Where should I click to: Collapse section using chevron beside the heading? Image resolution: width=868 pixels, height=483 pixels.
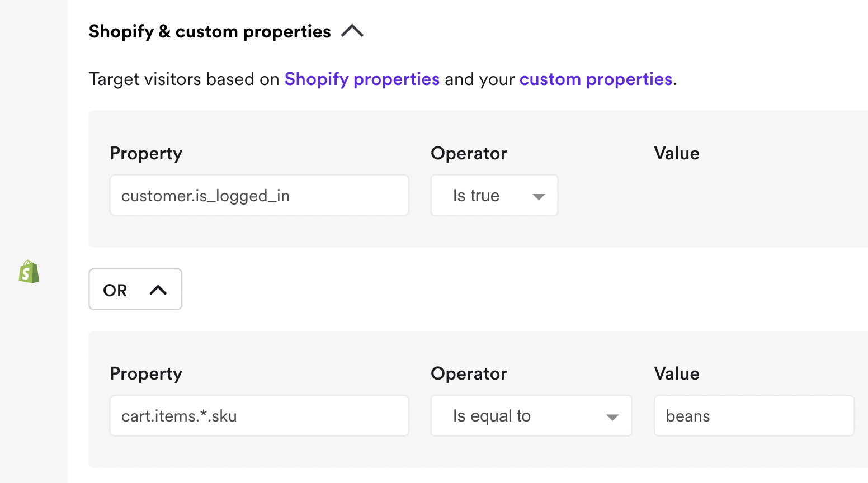click(x=352, y=31)
